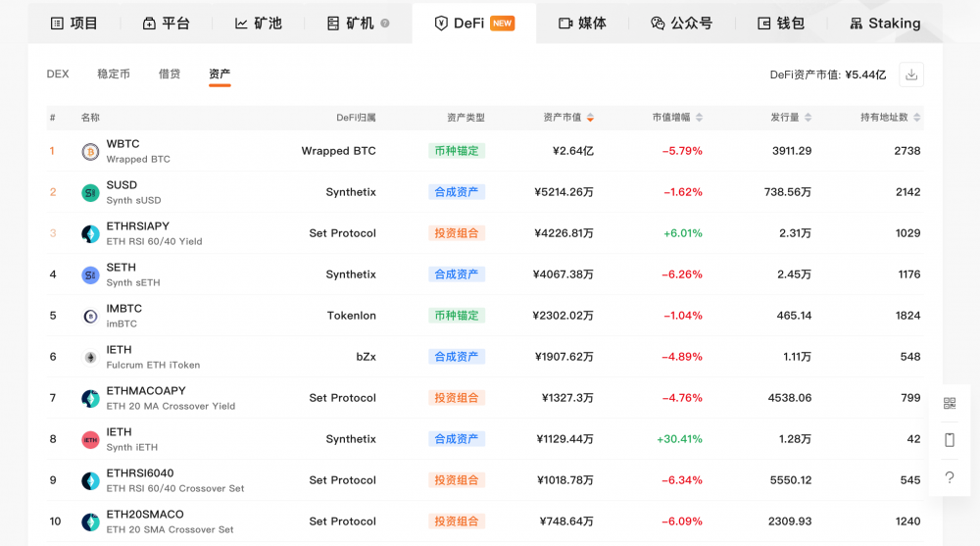Click the WBTC coin logo

point(90,152)
